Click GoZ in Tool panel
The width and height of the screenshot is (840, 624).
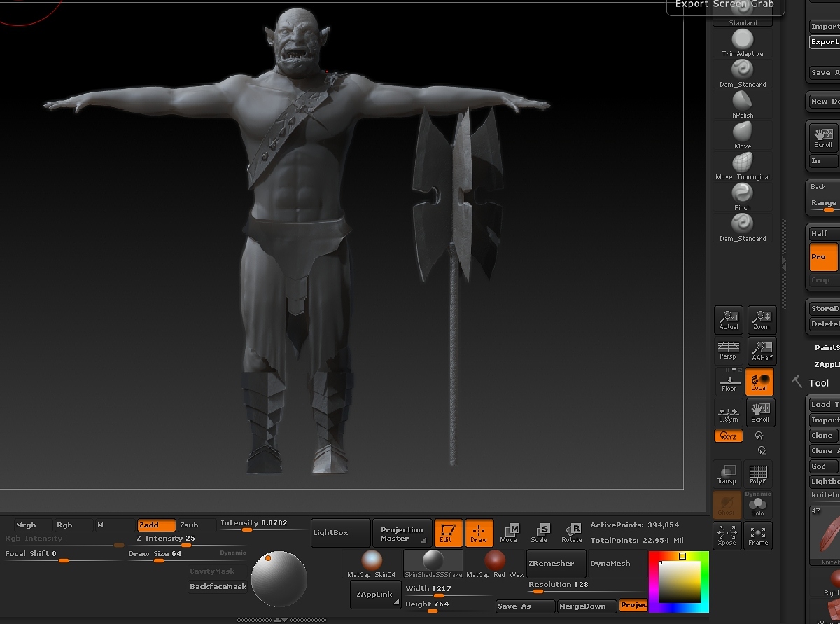pos(823,466)
